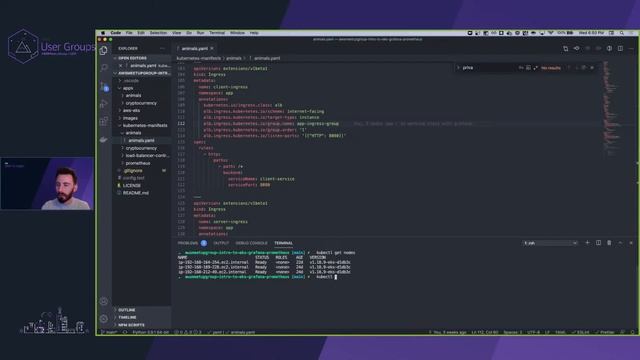This screenshot has width=640, height=360.
Task: Select animals.yaml in the file tree
Action: pyautogui.click(x=141, y=140)
